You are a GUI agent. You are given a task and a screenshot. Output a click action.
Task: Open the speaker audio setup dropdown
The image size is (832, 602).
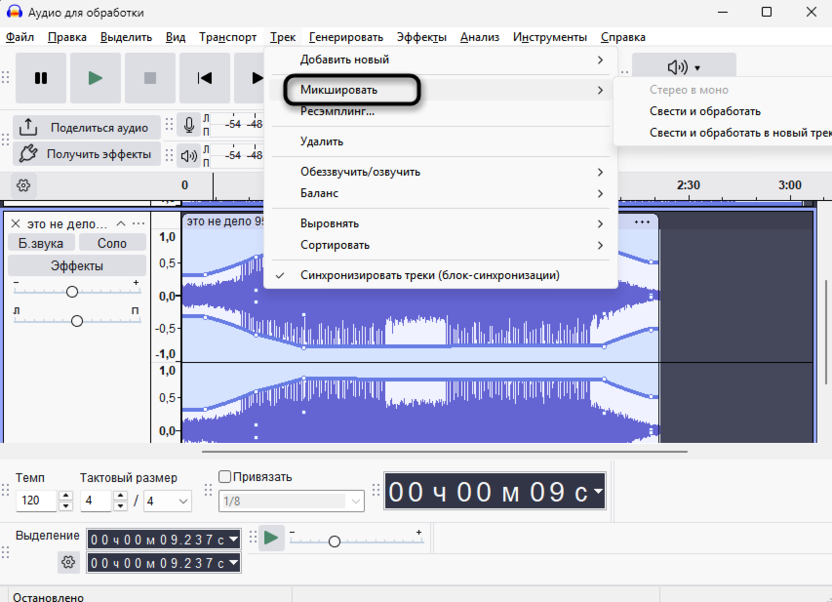[x=684, y=68]
